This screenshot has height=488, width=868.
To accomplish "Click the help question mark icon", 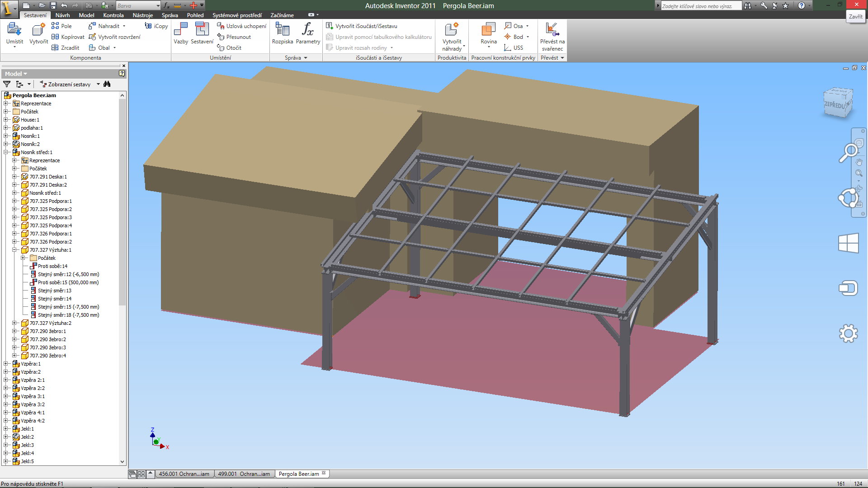I will coord(801,5).
